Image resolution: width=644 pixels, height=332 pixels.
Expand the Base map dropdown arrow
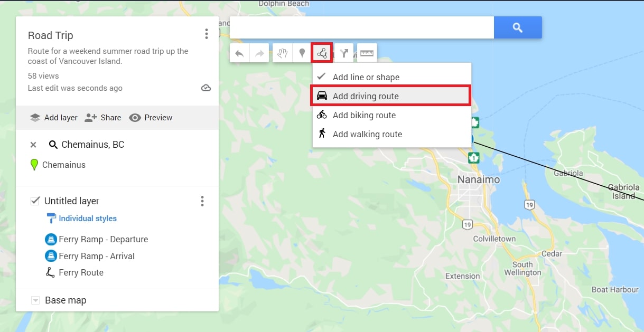click(35, 300)
